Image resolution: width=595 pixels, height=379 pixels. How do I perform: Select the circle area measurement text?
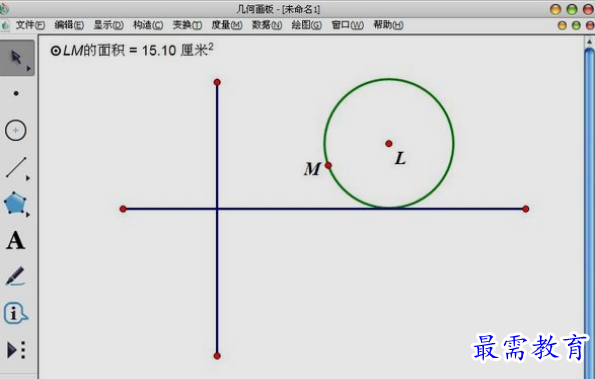[x=132, y=50]
